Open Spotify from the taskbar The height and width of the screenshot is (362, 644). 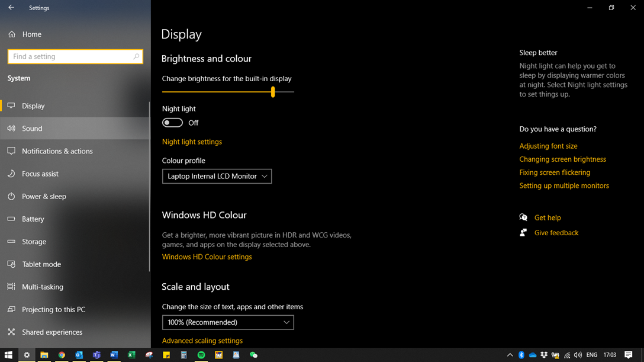coord(201,355)
